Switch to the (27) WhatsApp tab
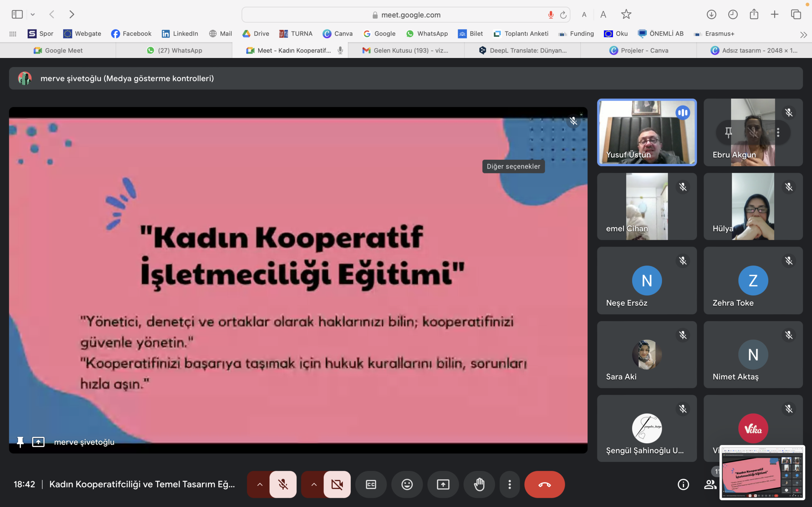812x507 pixels. (x=174, y=50)
